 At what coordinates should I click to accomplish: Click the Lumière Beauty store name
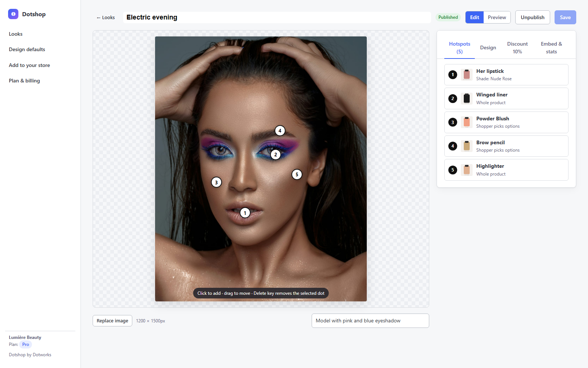coord(25,337)
